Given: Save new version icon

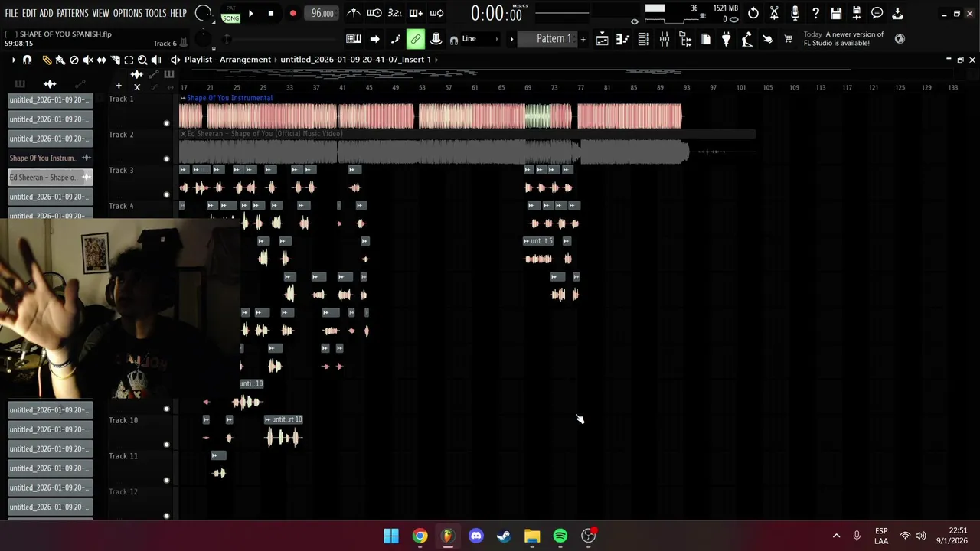Looking at the screenshot, I should point(857,13).
